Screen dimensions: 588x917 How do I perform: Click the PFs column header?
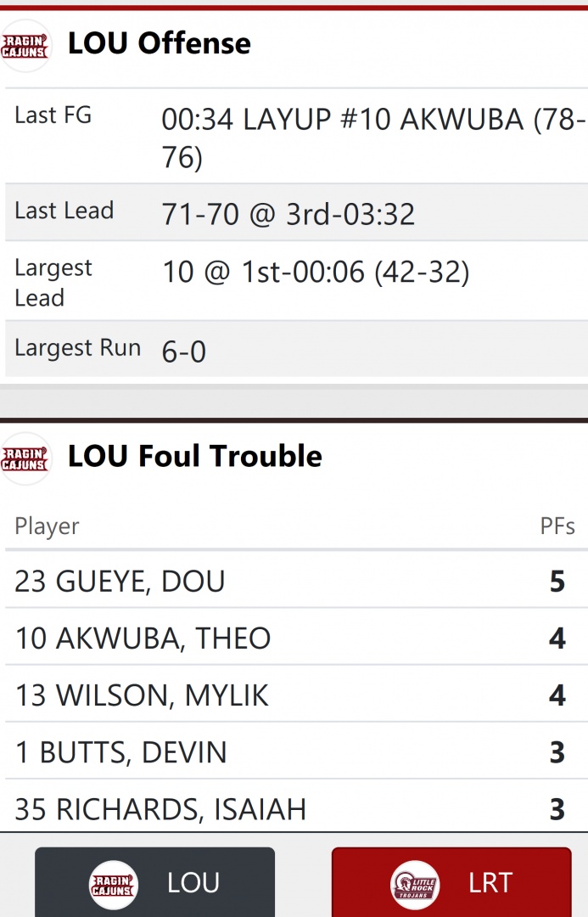pyautogui.click(x=557, y=526)
